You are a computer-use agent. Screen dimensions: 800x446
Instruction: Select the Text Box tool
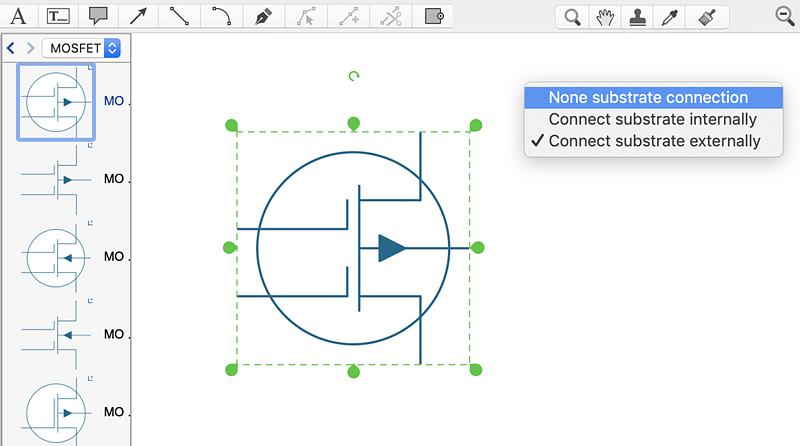pos(58,16)
